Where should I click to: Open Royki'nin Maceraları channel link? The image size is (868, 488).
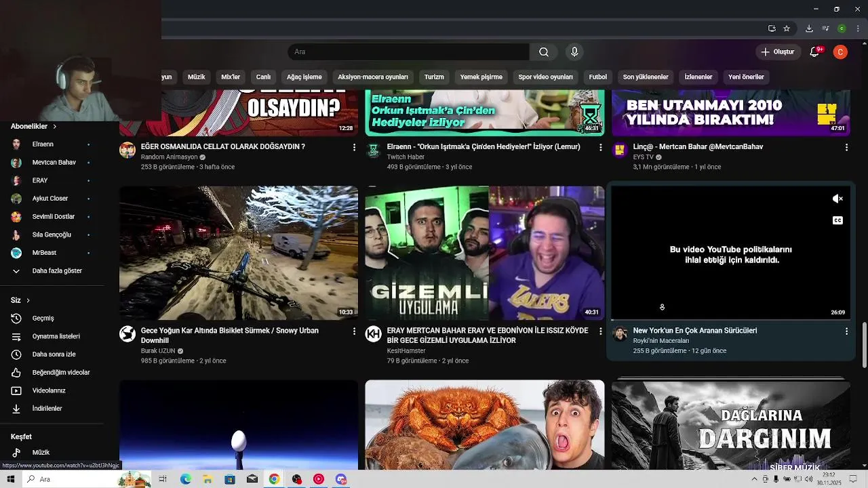coord(661,341)
